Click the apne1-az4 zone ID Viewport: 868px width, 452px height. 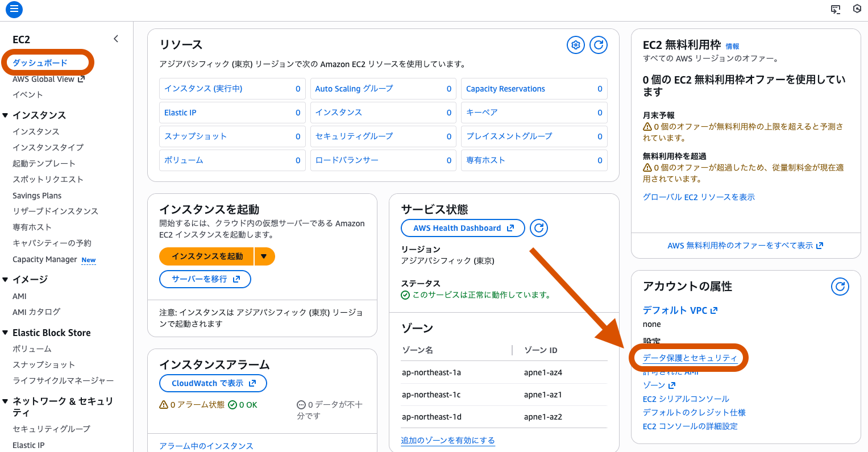click(543, 373)
